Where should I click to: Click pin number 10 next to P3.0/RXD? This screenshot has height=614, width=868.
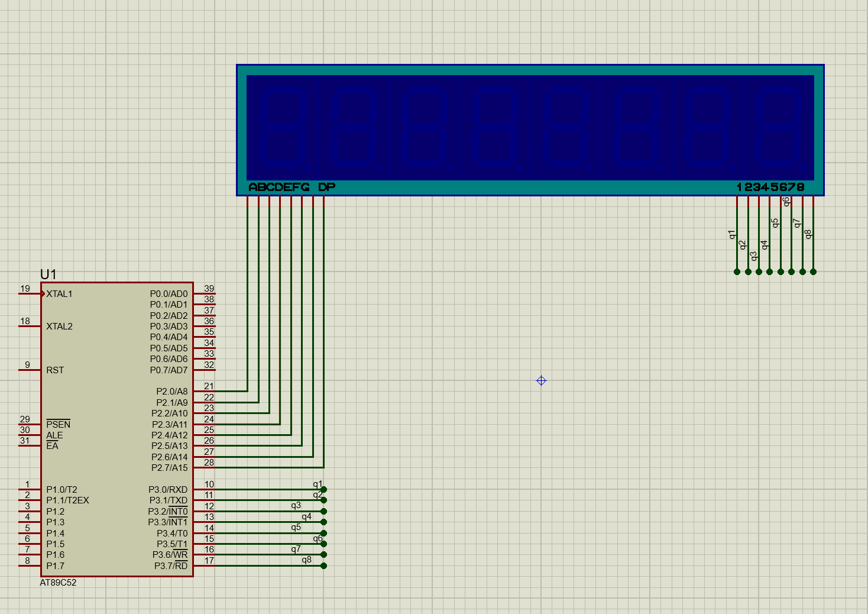209,484
